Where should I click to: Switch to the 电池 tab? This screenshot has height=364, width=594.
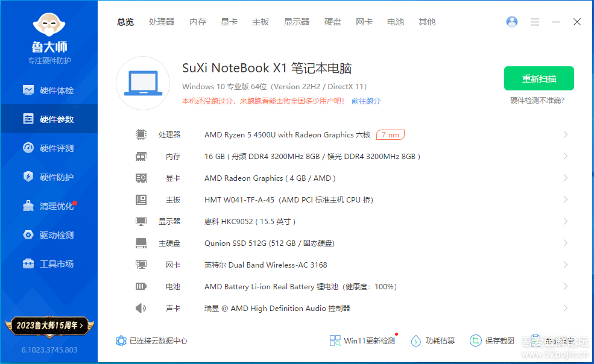pyautogui.click(x=396, y=22)
